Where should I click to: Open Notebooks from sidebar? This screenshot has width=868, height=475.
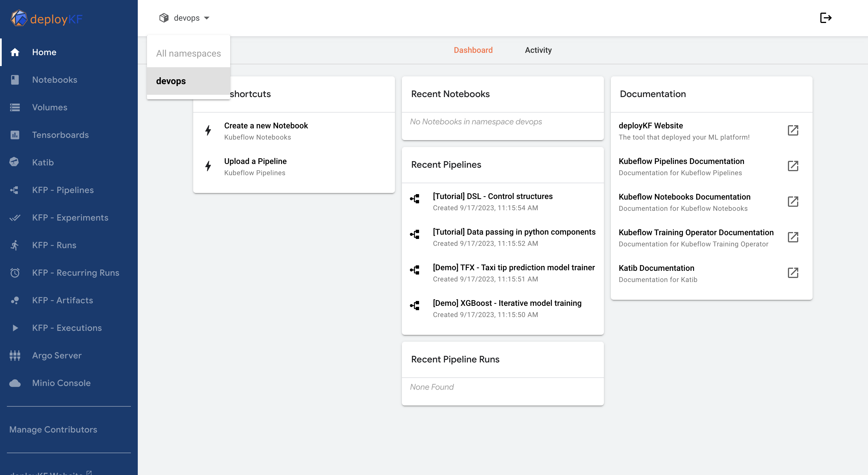69,80
